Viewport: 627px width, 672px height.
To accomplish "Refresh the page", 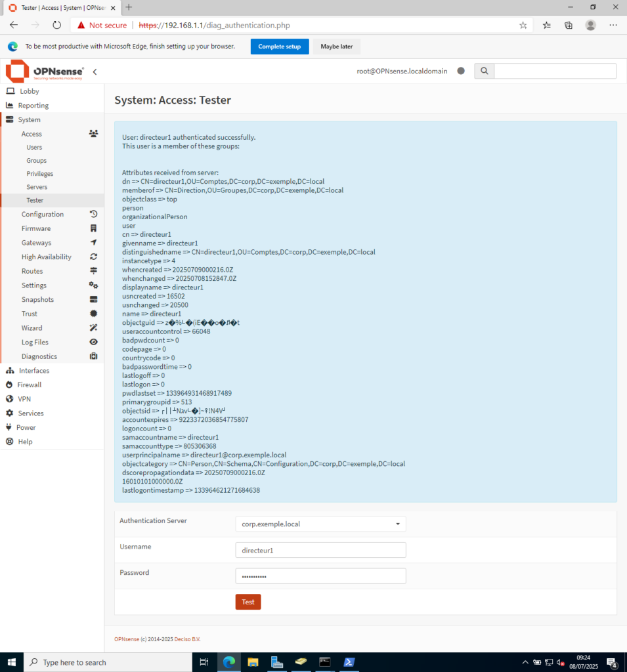I will pos(56,26).
